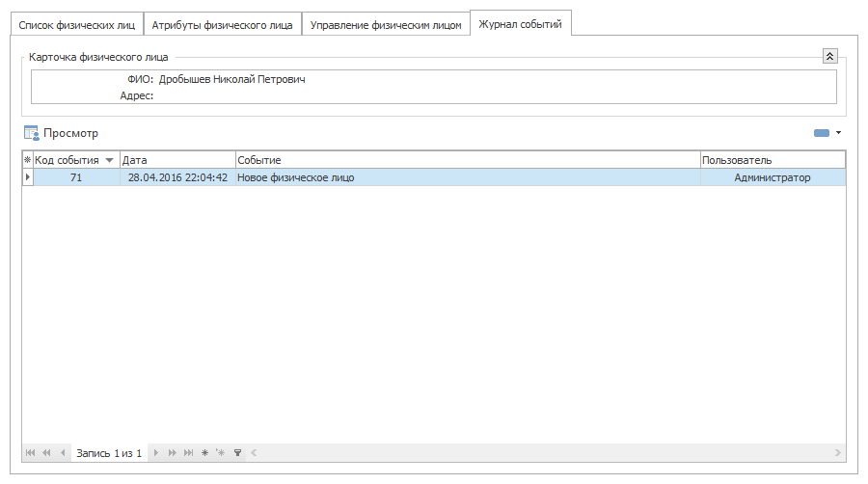Set a bookmark with asterisk navigator button

[x=204, y=453]
